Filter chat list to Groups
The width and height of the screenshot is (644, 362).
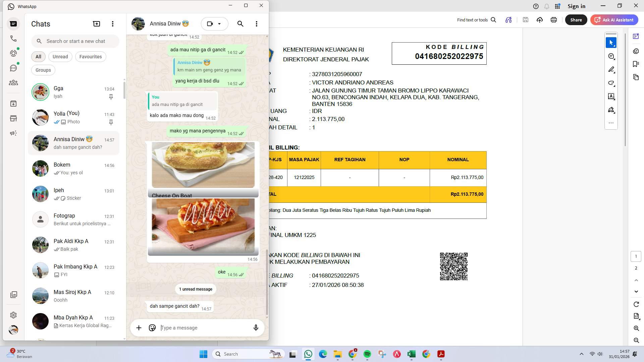point(43,70)
